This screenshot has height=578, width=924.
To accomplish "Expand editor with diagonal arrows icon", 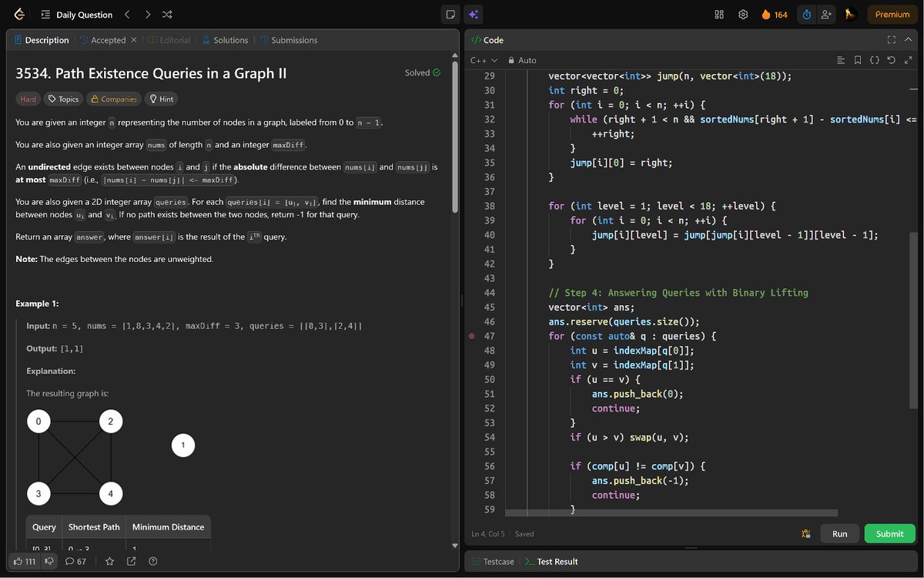I will [908, 60].
